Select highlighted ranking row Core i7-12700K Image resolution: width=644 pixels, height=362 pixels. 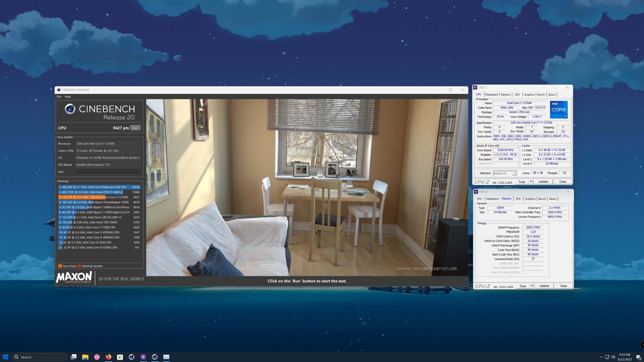click(x=99, y=197)
